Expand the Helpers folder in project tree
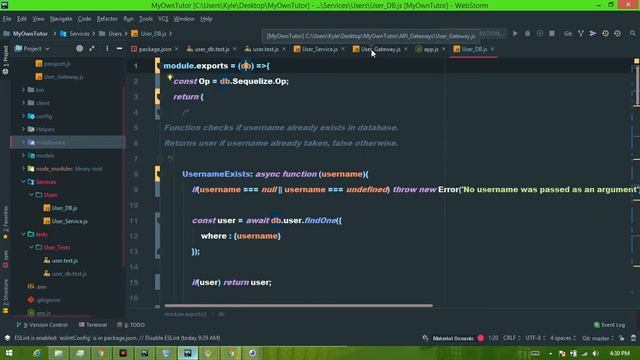The height and width of the screenshot is (360, 640). [23, 129]
